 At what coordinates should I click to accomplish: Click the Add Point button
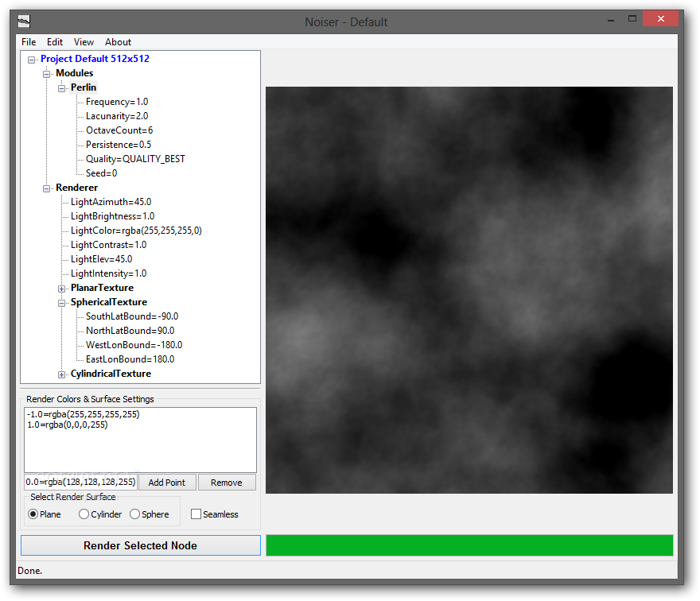click(x=167, y=483)
